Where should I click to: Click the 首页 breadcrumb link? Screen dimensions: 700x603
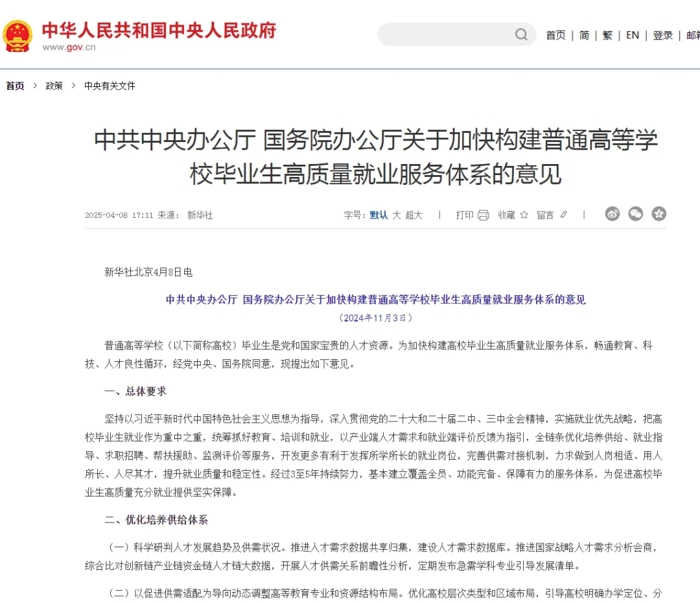[x=14, y=85]
